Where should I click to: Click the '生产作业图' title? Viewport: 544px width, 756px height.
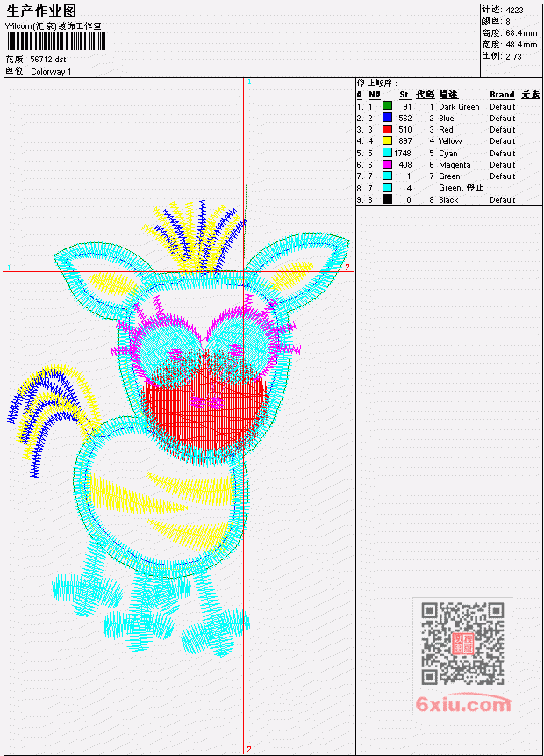click(41, 11)
